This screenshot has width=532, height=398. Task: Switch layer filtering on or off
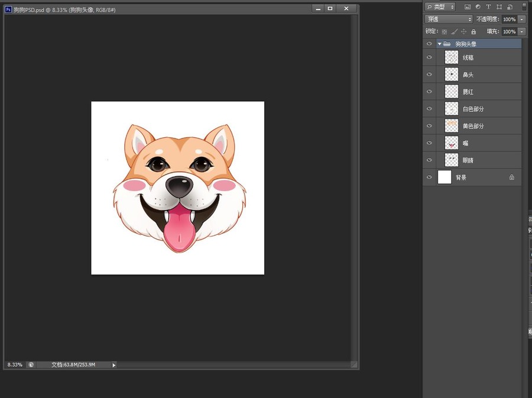click(x=524, y=7)
